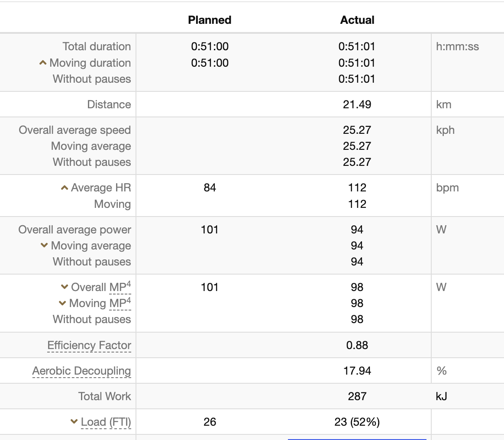The image size is (504, 440).
Task: Click the actual Load value 23 (52%)
Action: coord(357,422)
